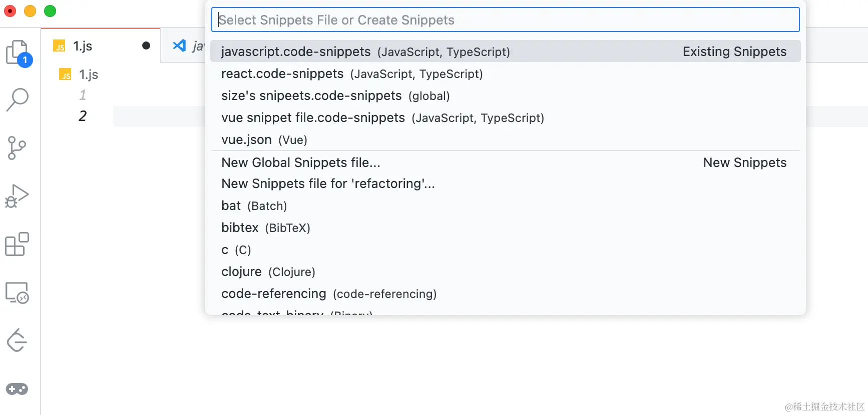Click New Global Snippets file option
The width and height of the screenshot is (868, 415).
(x=301, y=162)
